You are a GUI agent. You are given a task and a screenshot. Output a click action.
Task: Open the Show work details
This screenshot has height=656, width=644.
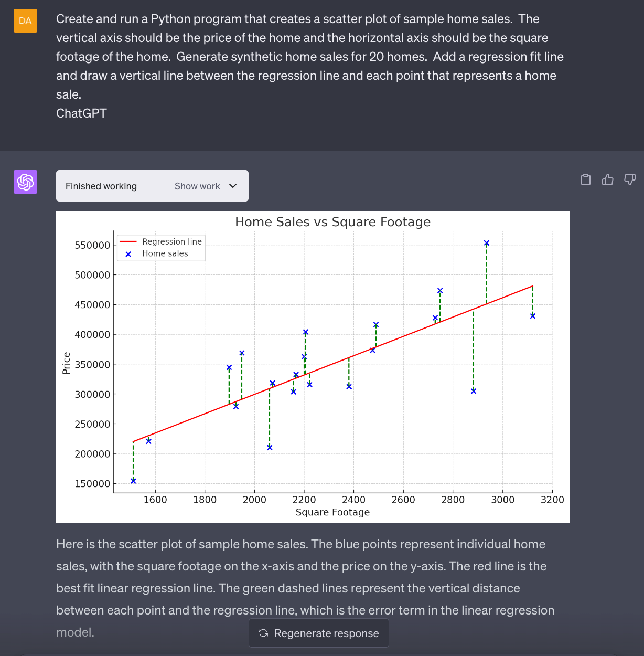(x=198, y=186)
